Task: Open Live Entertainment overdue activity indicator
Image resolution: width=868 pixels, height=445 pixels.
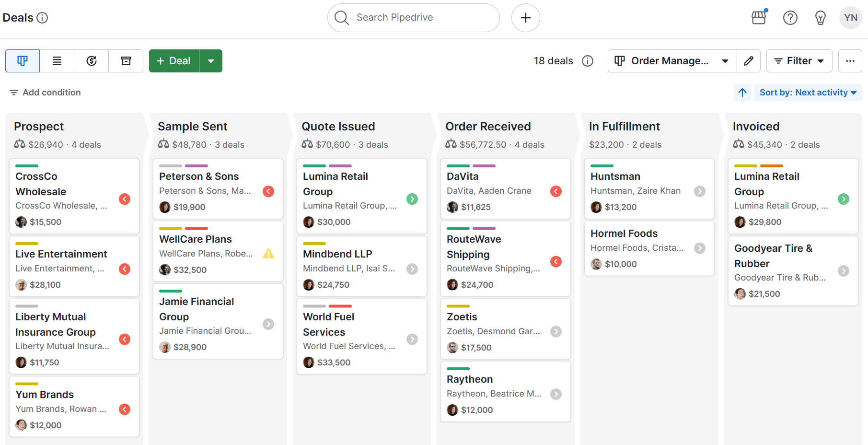Action: (125, 269)
